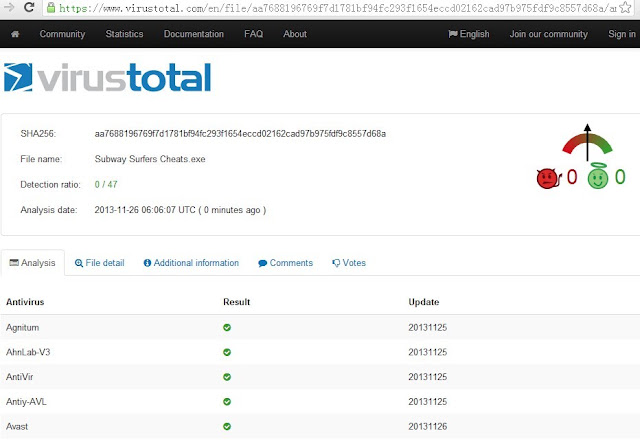Click the browser reload icon
The width and height of the screenshot is (640, 442).
[29, 7]
